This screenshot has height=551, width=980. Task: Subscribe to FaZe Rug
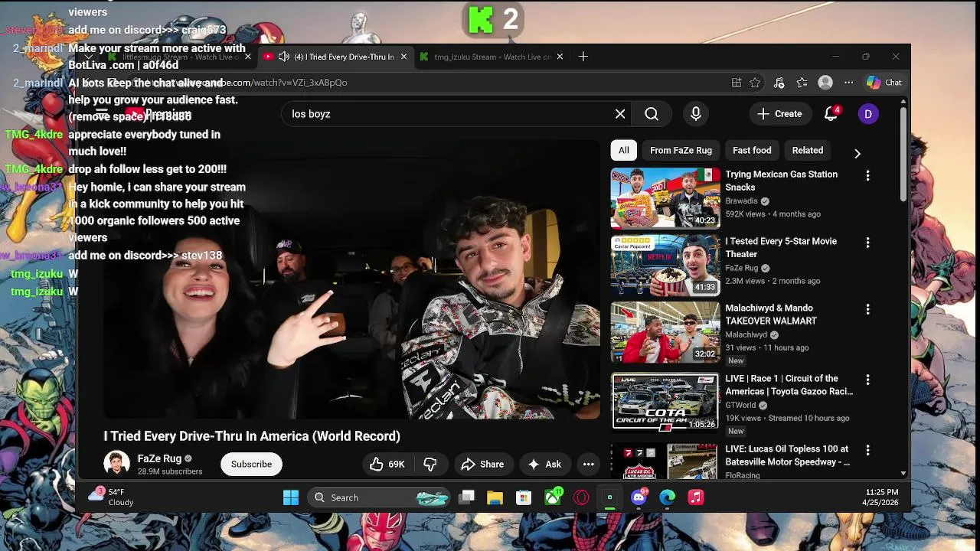point(251,465)
